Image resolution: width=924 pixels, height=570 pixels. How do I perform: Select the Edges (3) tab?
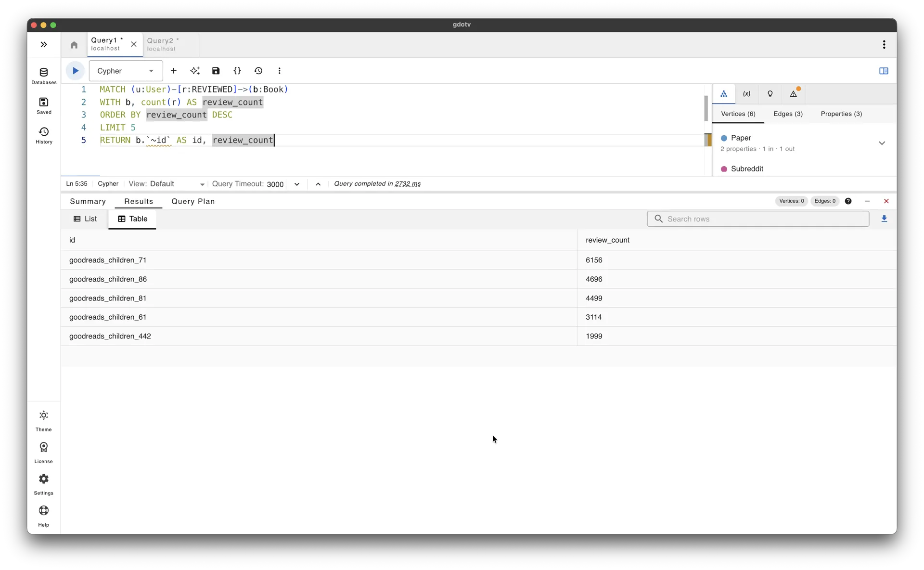[788, 114]
